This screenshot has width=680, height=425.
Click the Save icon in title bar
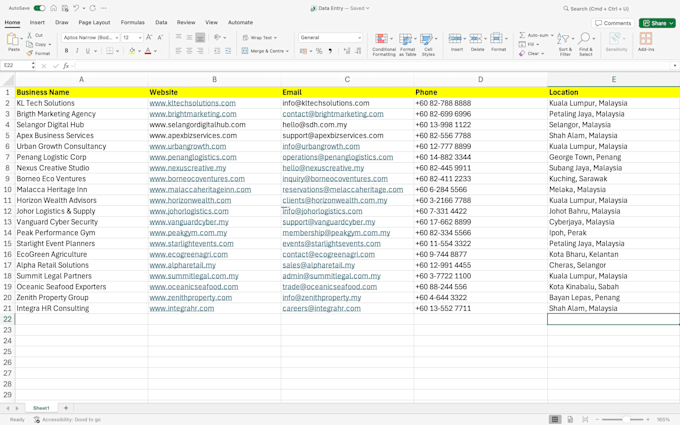pos(65,8)
